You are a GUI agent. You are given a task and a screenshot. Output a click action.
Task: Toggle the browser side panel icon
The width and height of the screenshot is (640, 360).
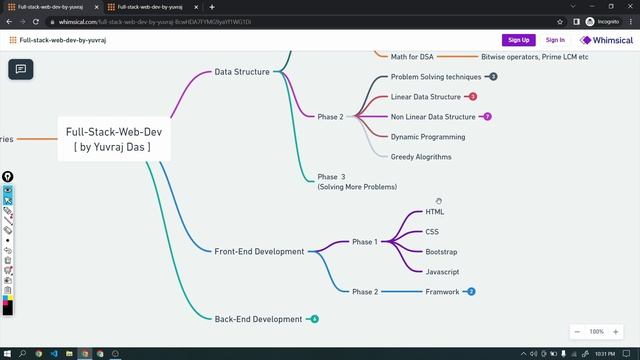tap(576, 22)
